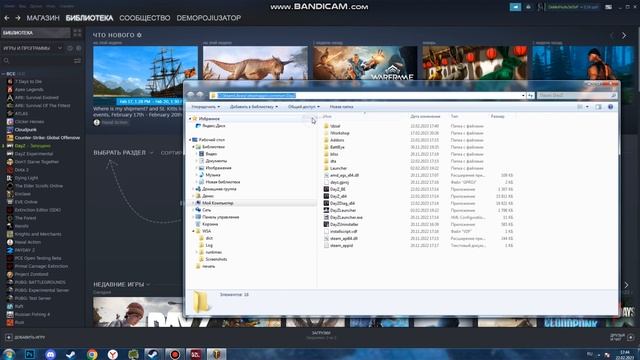Click Explorer back navigation button
The image size is (640, 360).
tap(191, 95)
